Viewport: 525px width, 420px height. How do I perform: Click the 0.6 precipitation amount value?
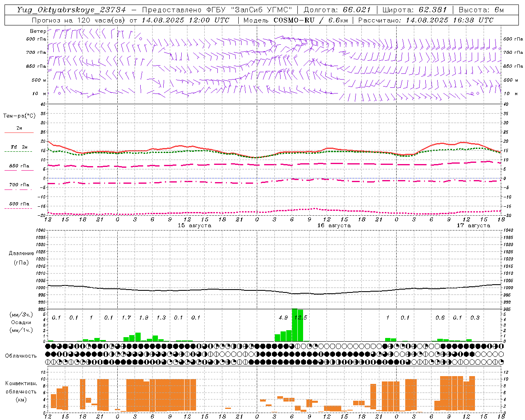coord(440,318)
